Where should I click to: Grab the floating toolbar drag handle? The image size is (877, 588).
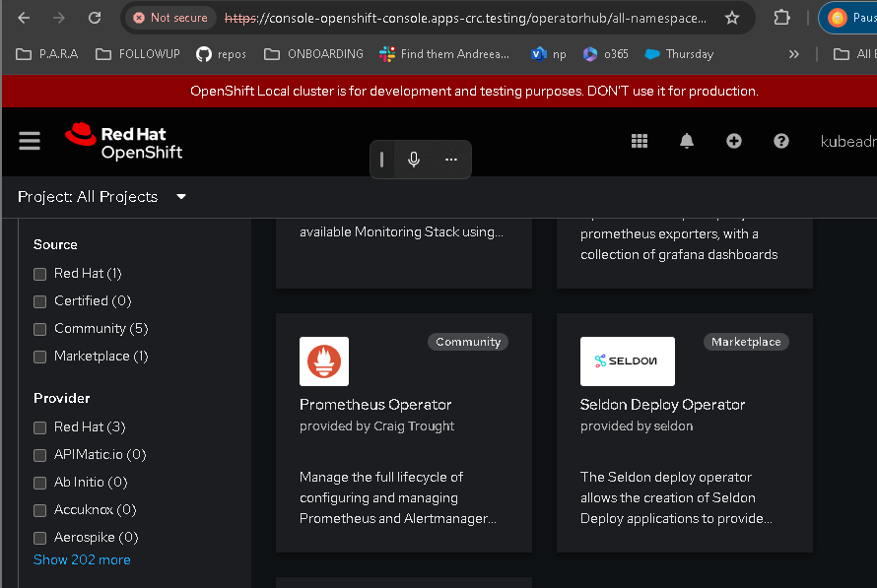pyautogui.click(x=381, y=160)
